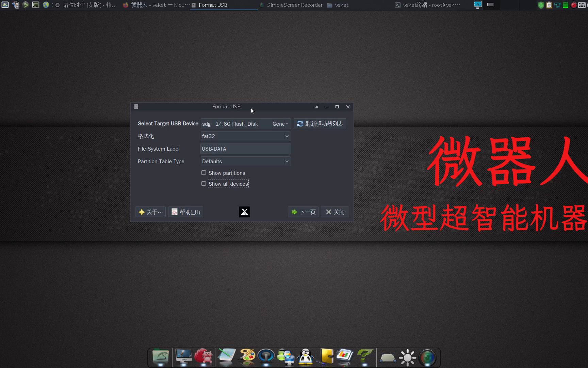Open the system monitor icon in the top panel

click(5, 5)
